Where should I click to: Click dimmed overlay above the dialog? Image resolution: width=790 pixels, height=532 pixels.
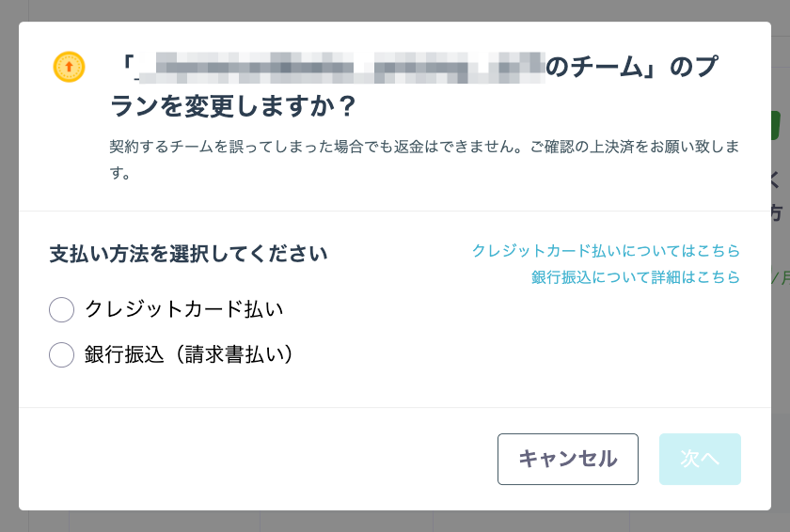395,10
